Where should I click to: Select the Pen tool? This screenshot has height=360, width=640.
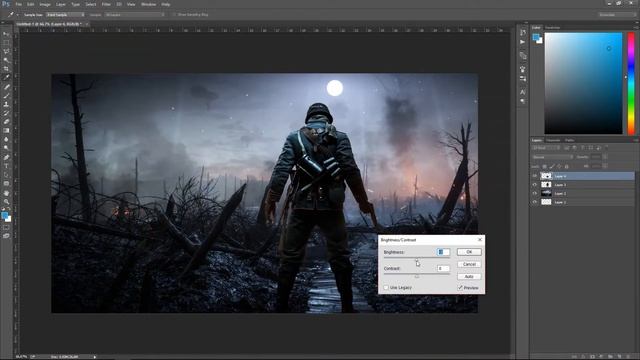coord(6,157)
